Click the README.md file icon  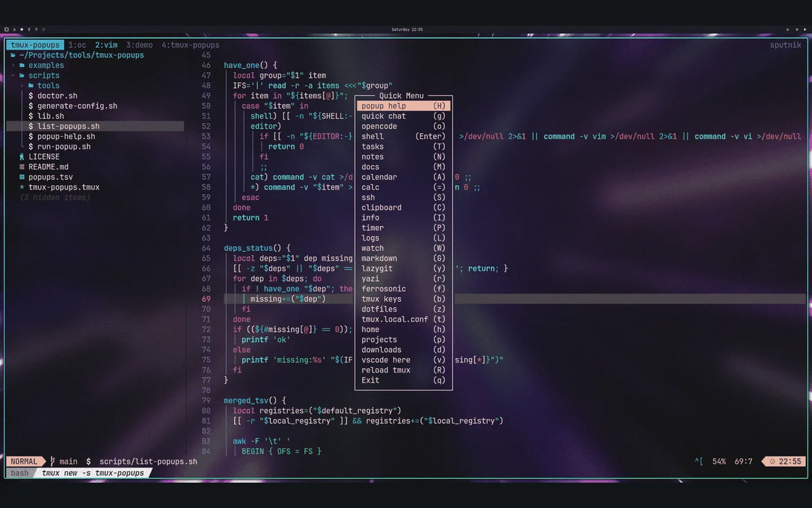click(22, 167)
